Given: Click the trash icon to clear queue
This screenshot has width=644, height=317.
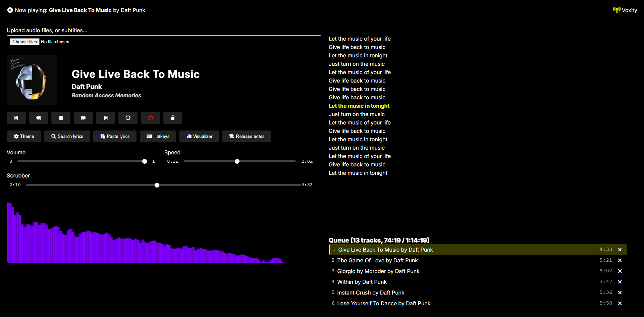Looking at the screenshot, I should pos(173,118).
